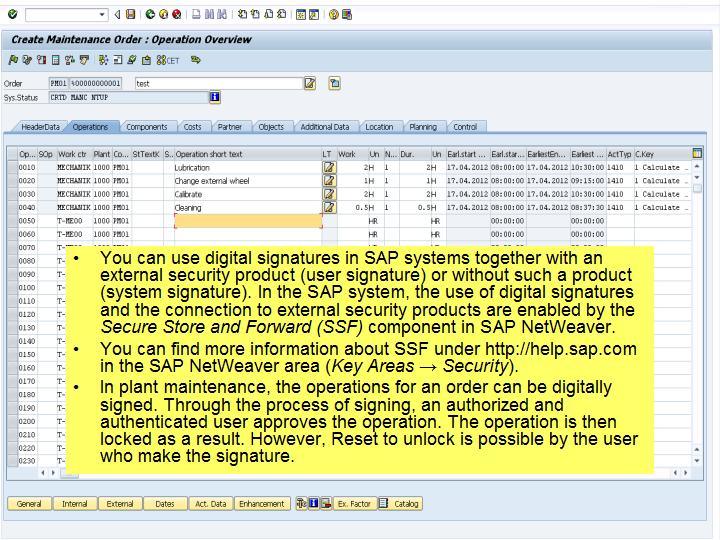This screenshot has width=720, height=540.
Task: Select row 0030 using its row selector
Action: click(x=13, y=194)
